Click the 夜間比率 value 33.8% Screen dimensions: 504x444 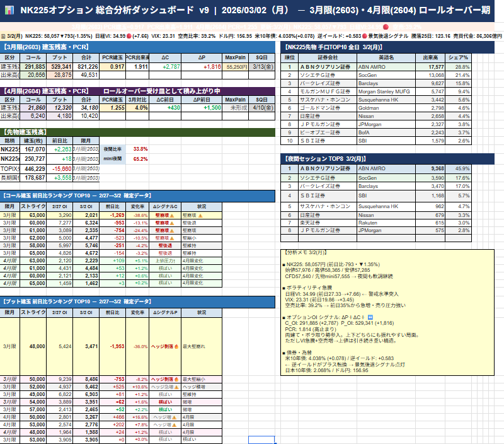[x=137, y=149]
